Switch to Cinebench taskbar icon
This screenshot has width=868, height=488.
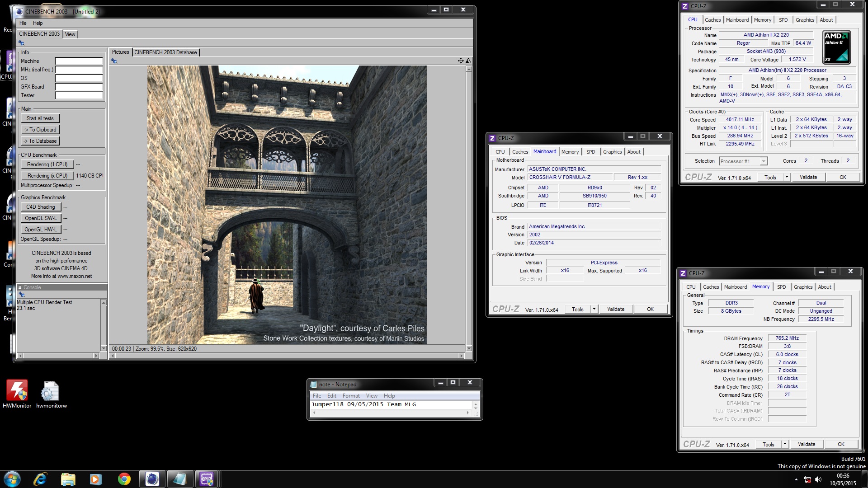[152, 479]
